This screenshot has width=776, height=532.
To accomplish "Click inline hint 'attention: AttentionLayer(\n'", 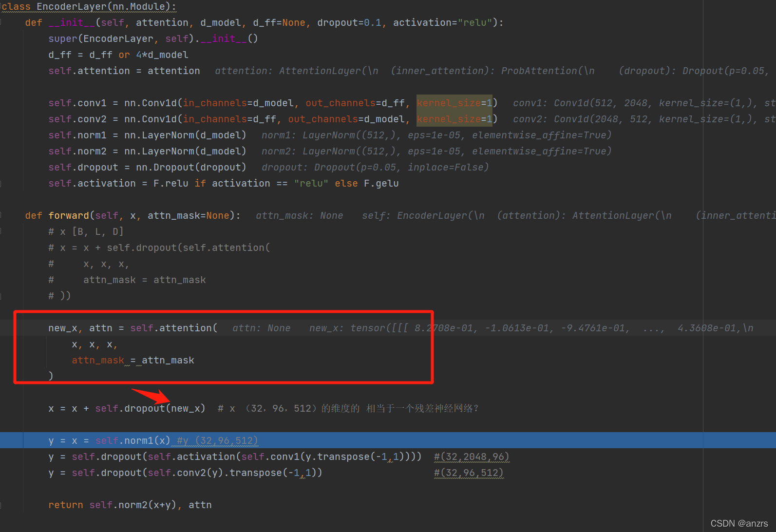I will coord(297,71).
